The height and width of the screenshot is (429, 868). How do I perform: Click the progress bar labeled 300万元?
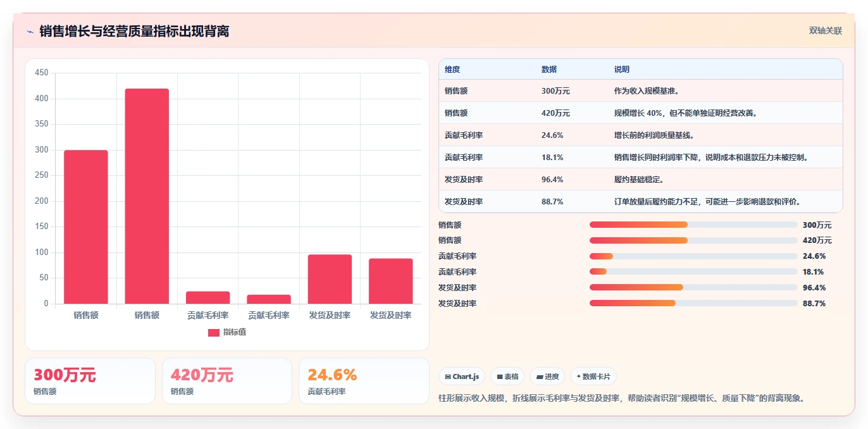point(693,225)
